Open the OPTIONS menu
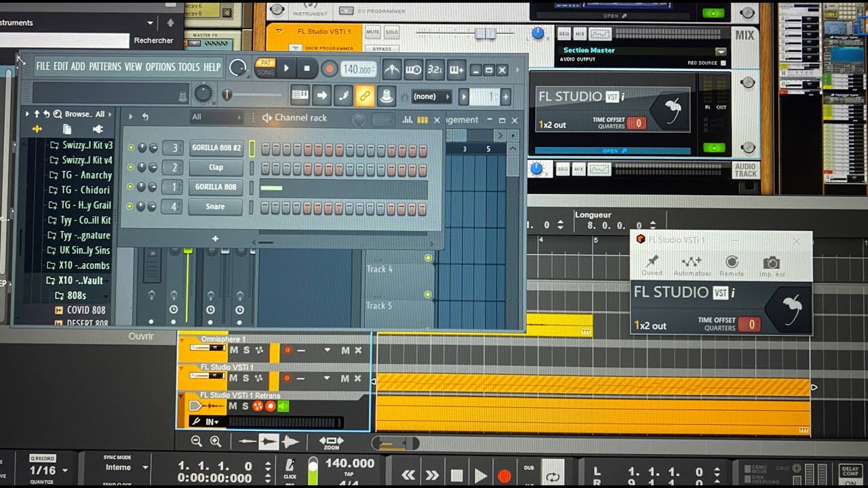The height and width of the screenshot is (488, 868). [160, 66]
